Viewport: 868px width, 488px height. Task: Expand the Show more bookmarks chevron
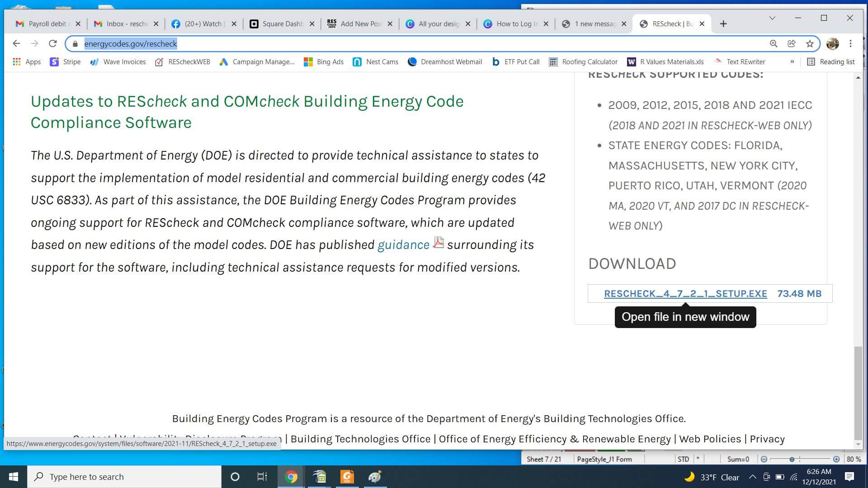coord(793,61)
